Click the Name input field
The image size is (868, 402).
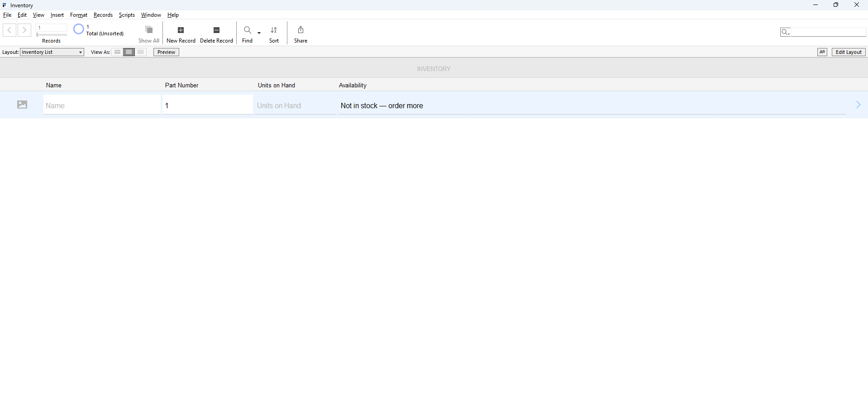coord(102,105)
